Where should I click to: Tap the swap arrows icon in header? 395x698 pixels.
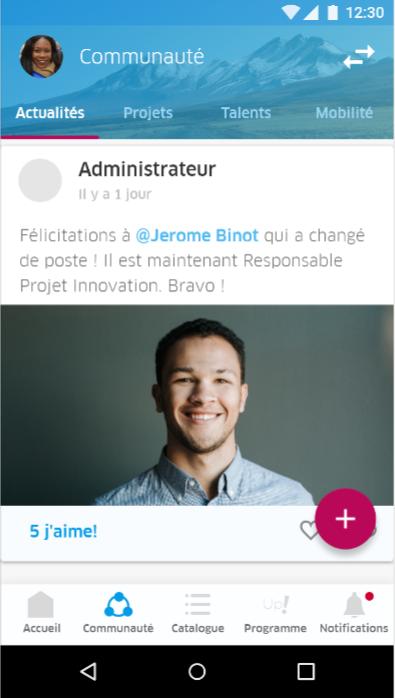click(358, 57)
